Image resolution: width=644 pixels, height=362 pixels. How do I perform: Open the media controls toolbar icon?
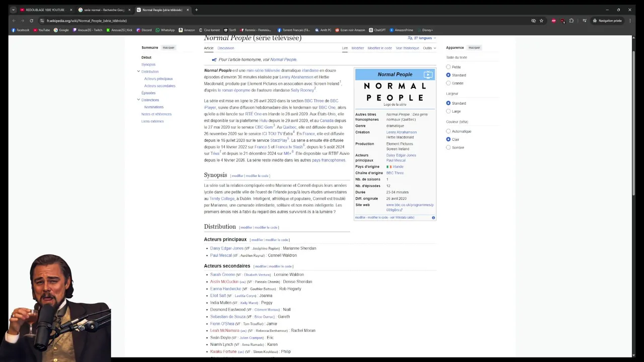point(584,21)
